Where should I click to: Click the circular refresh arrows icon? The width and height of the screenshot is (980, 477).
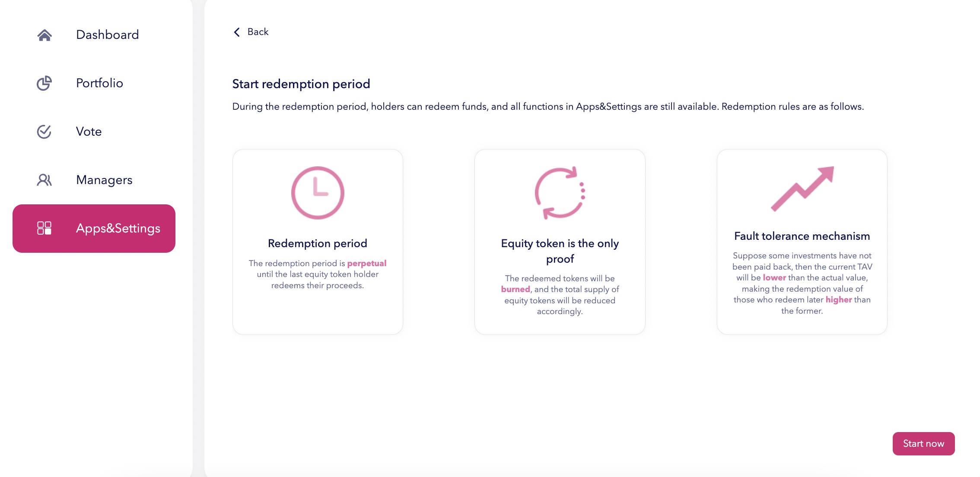[560, 193]
